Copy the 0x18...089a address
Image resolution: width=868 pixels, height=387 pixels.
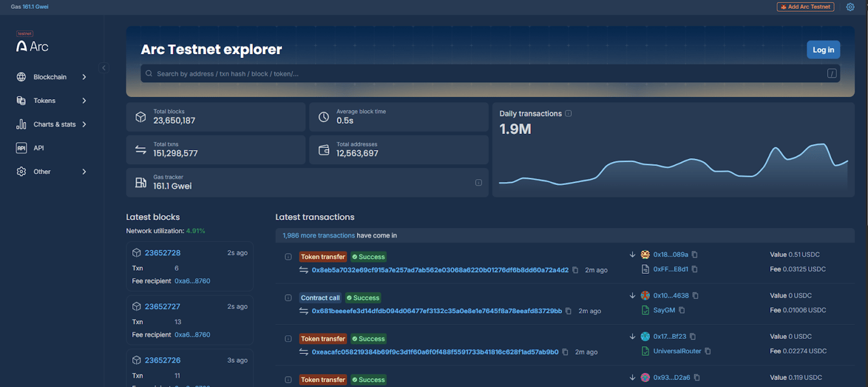tap(695, 255)
